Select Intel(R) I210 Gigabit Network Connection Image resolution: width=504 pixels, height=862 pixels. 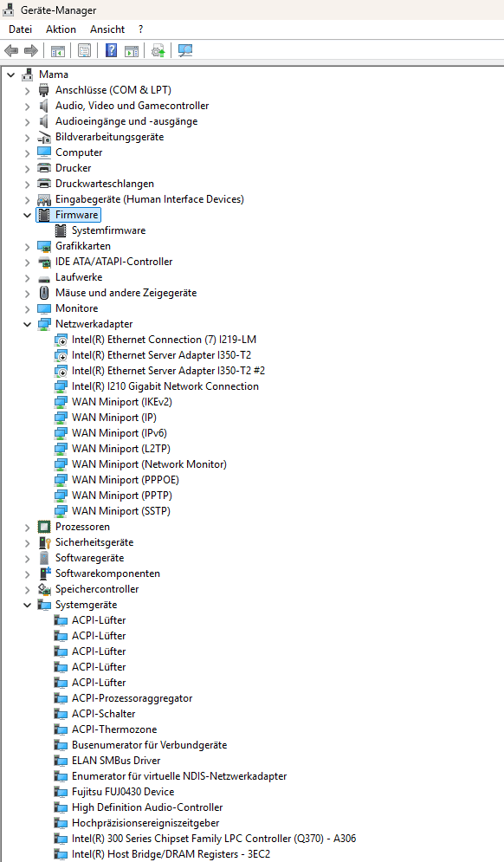(165, 386)
